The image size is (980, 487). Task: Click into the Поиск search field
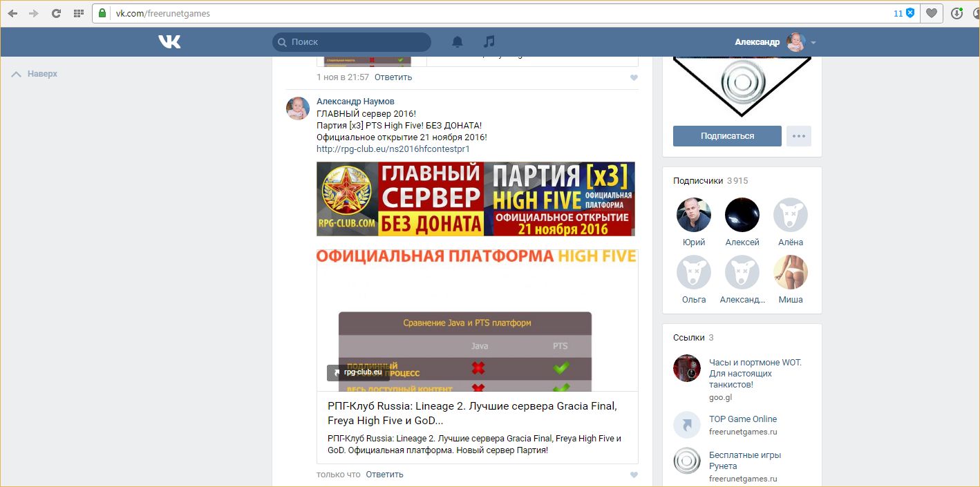352,42
